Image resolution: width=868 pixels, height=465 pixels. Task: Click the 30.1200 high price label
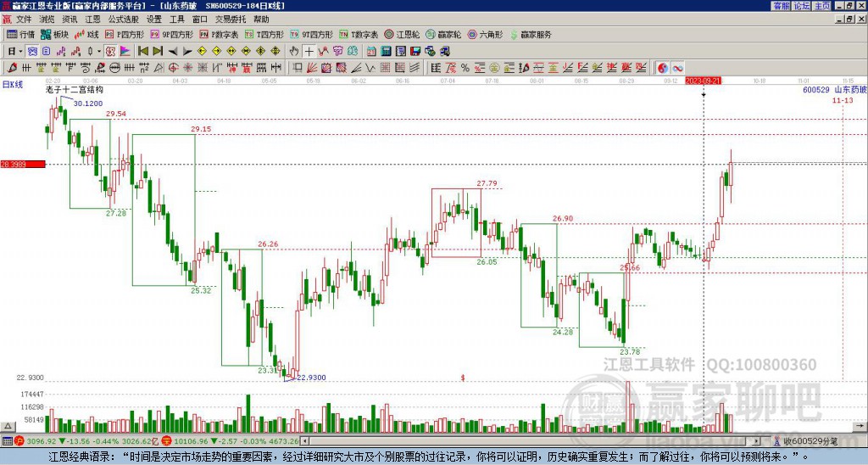tap(88, 104)
